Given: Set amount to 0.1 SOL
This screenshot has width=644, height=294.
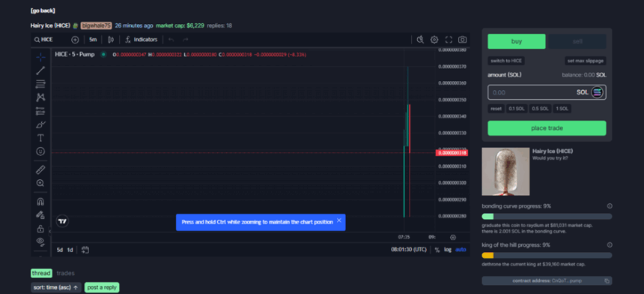Looking at the screenshot, I should [517, 109].
